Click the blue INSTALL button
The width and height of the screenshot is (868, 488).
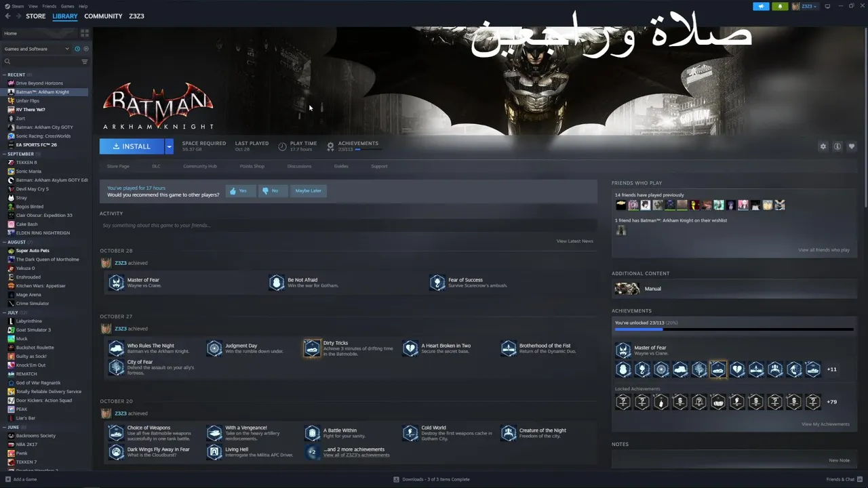132,146
